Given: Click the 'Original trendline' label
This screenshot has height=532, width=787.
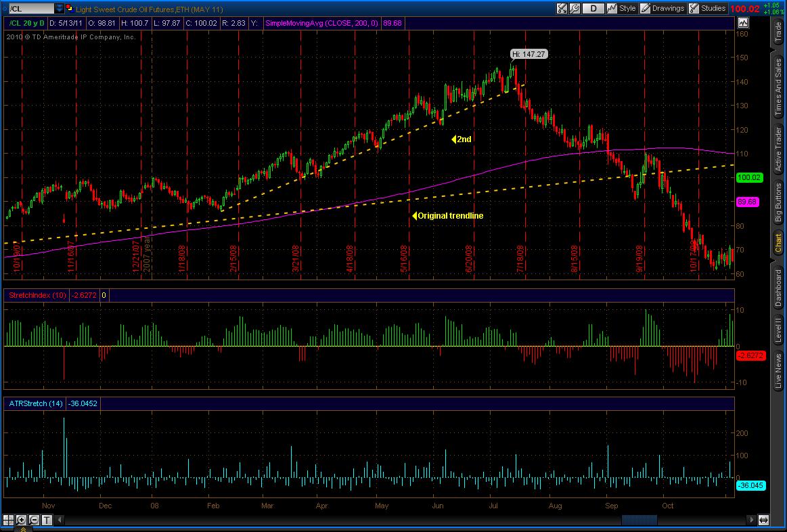Looking at the screenshot, I should (x=448, y=215).
